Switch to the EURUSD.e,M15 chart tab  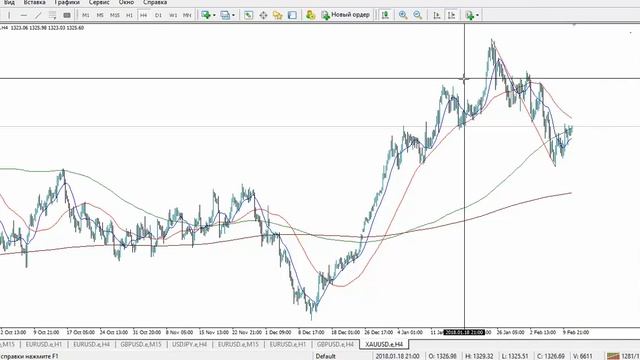point(238,344)
